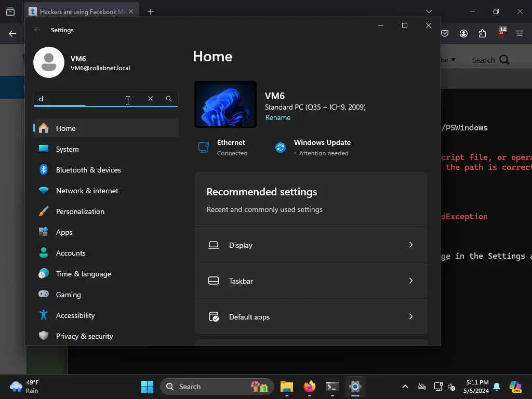This screenshot has height=399, width=532.
Task: Click the VM6 user profile avatar
Action: [49, 62]
